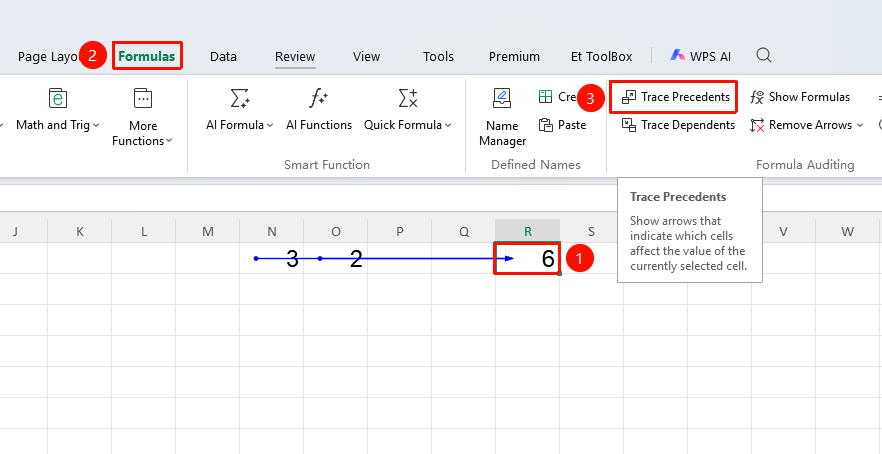The width and height of the screenshot is (882, 454).
Task: Select column L header
Action: [143, 231]
